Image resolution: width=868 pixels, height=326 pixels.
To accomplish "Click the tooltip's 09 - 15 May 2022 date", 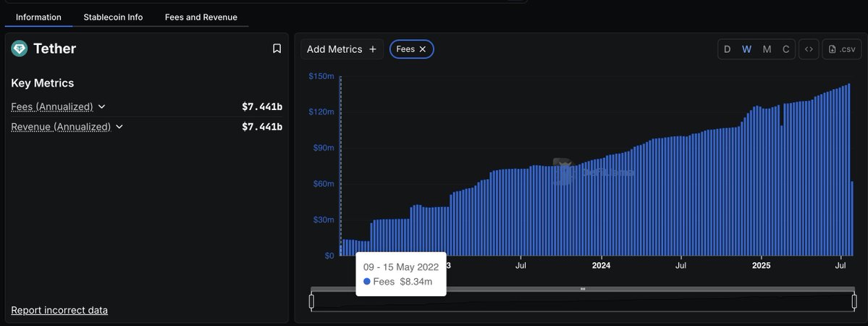I will pyautogui.click(x=401, y=267).
